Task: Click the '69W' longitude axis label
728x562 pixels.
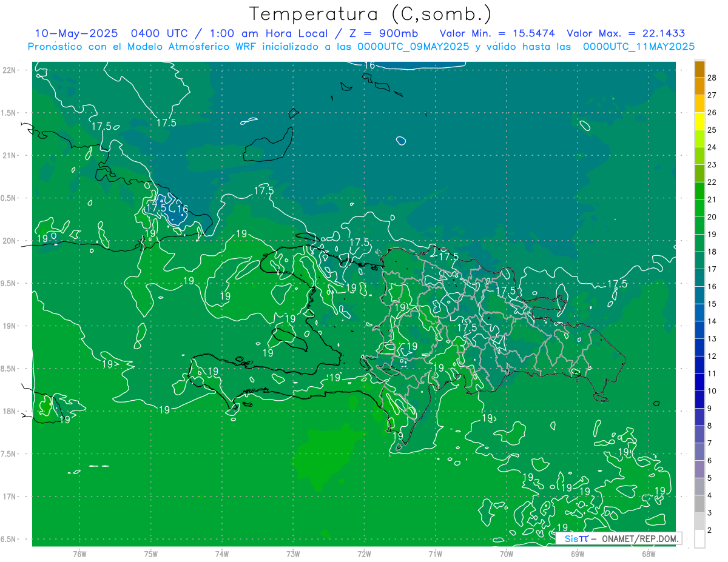Action: [x=577, y=554]
